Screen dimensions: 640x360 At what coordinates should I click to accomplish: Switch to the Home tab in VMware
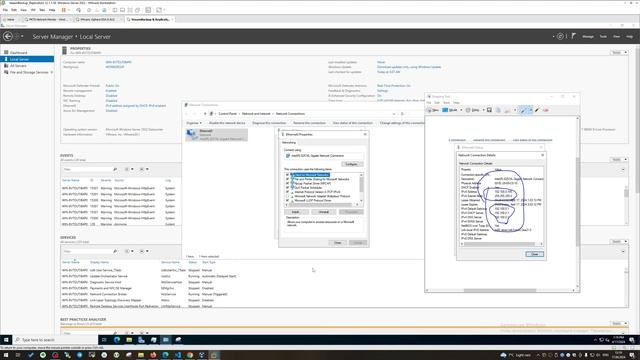coord(11,19)
